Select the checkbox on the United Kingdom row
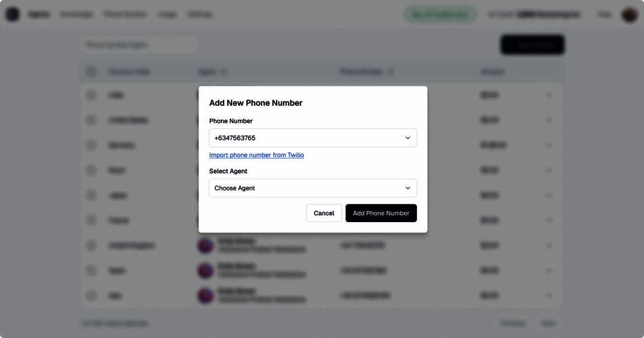The image size is (644, 338). (91, 245)
